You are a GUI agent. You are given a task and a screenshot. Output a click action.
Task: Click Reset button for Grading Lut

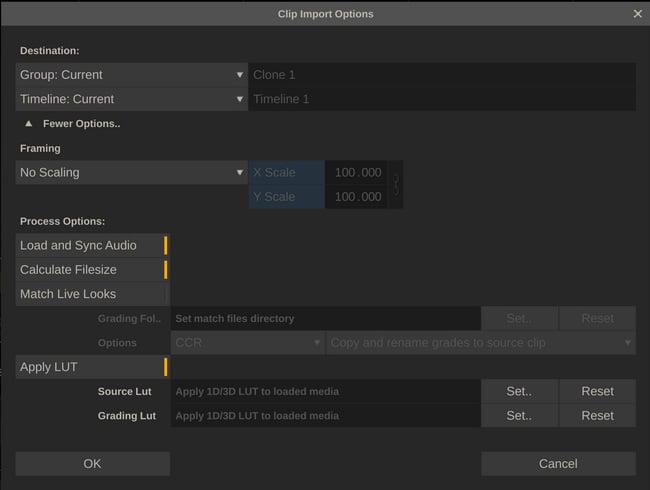click(597, 416)
